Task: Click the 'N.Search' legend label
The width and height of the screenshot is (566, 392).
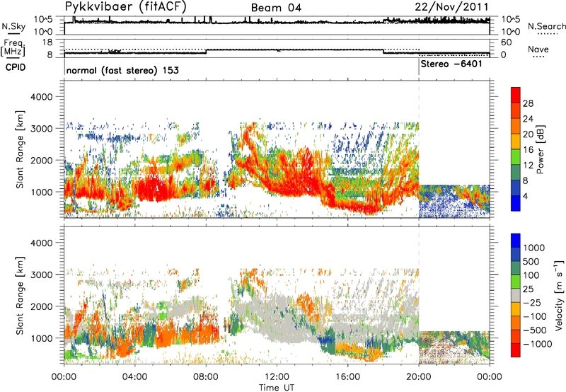Action: click(546, 26)
